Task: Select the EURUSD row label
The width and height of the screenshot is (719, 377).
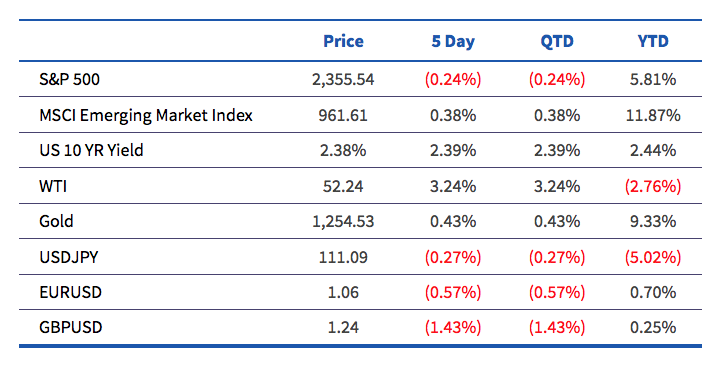Action: coord(70,292)
